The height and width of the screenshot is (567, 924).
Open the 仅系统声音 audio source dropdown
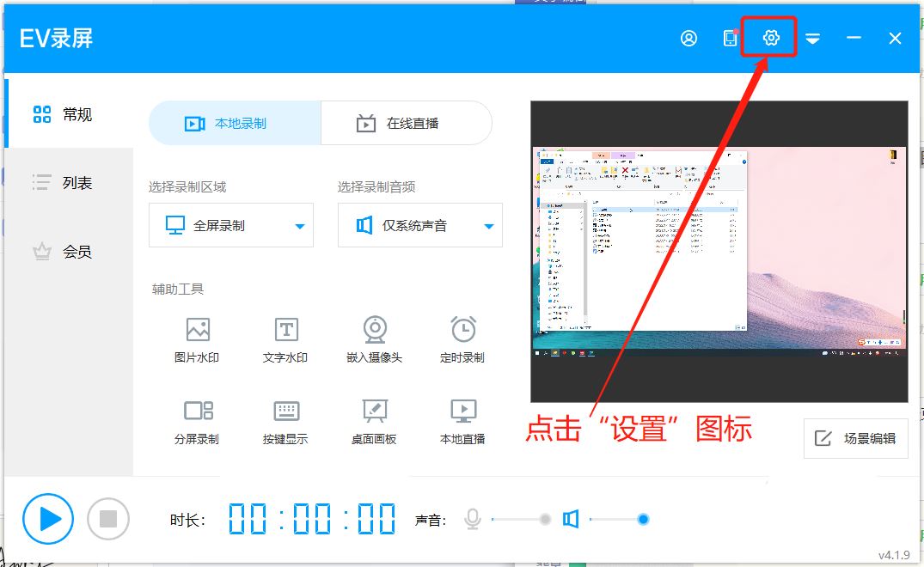[x=419, y=224]
